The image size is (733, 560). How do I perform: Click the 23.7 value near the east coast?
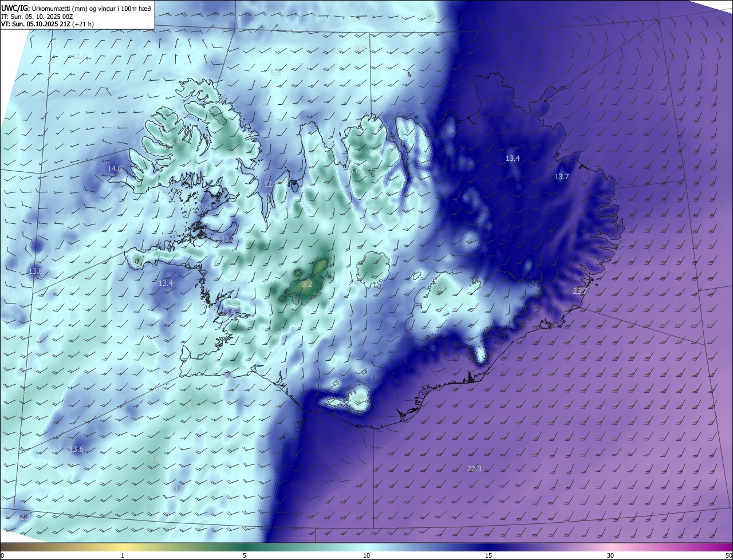point(580,291)
